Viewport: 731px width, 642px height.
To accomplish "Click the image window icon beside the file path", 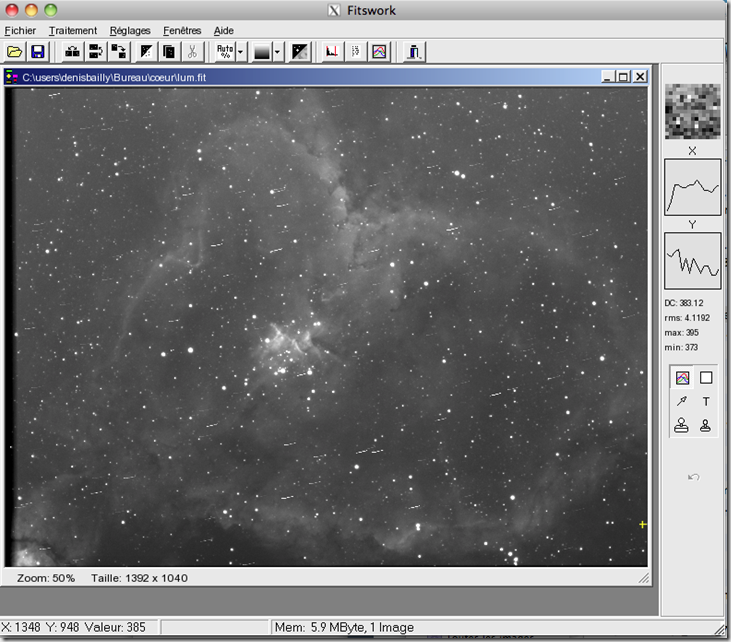I will [12, 77].
